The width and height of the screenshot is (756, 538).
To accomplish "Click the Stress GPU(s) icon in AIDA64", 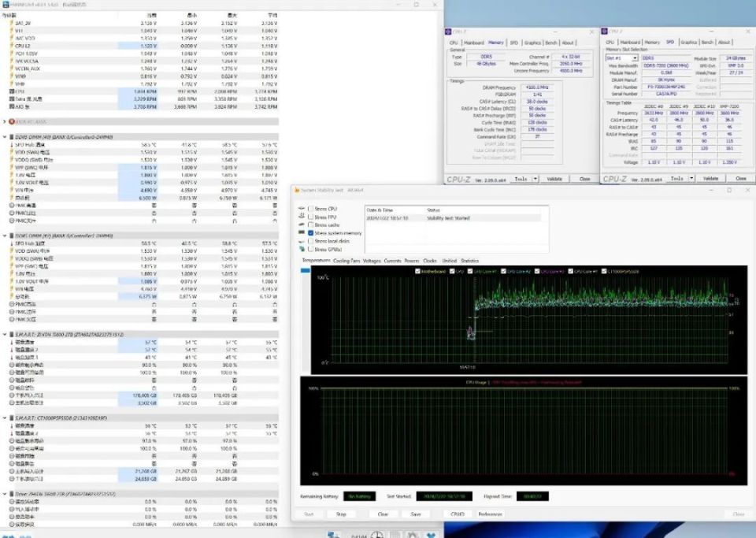I will pos(302,249).
